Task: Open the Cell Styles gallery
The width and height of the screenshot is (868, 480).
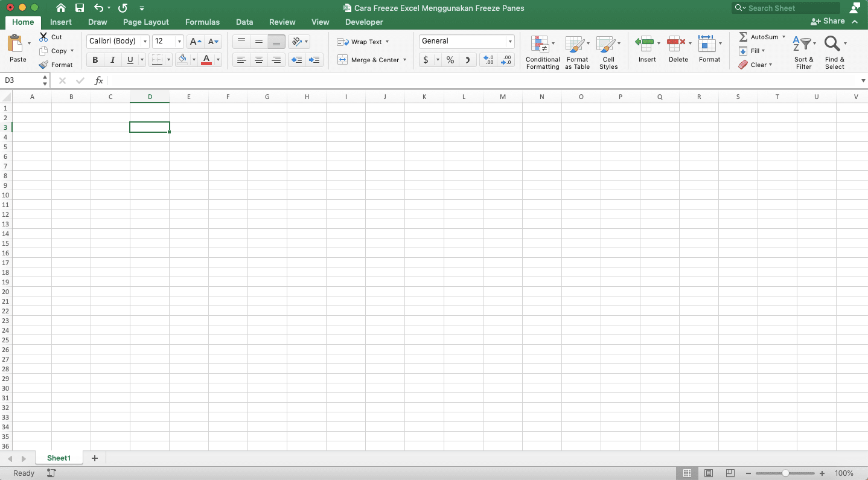Action: [x=608, y=52]
